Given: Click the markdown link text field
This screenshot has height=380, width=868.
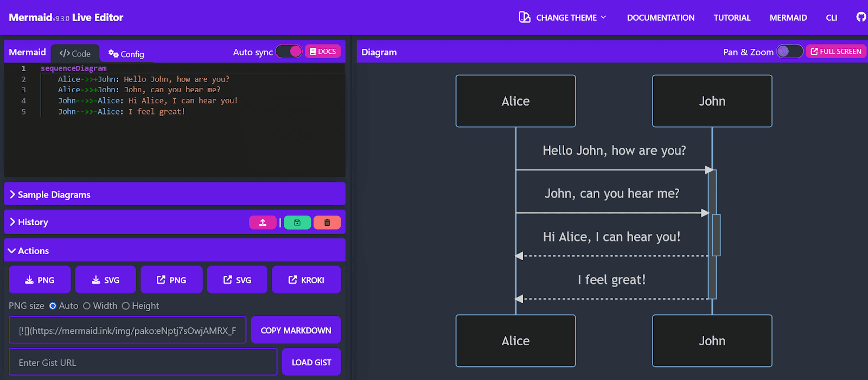Looking at the screenshot, I should pos(127,330).
